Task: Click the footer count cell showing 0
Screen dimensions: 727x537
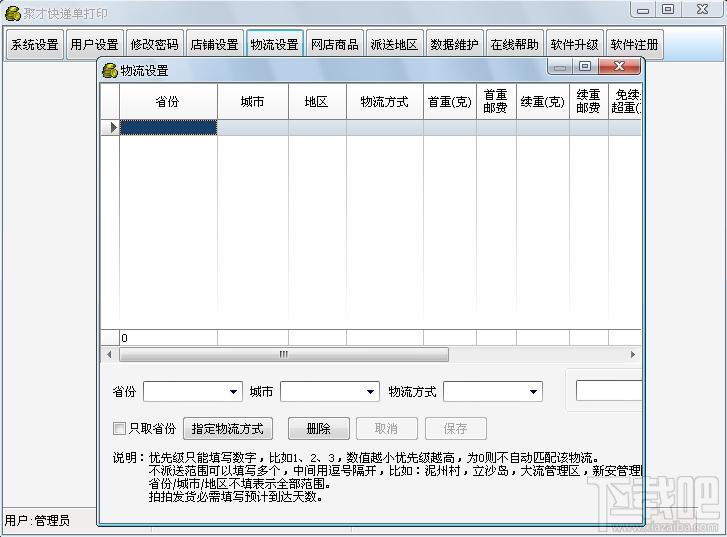Action: (x=168, y=338)
